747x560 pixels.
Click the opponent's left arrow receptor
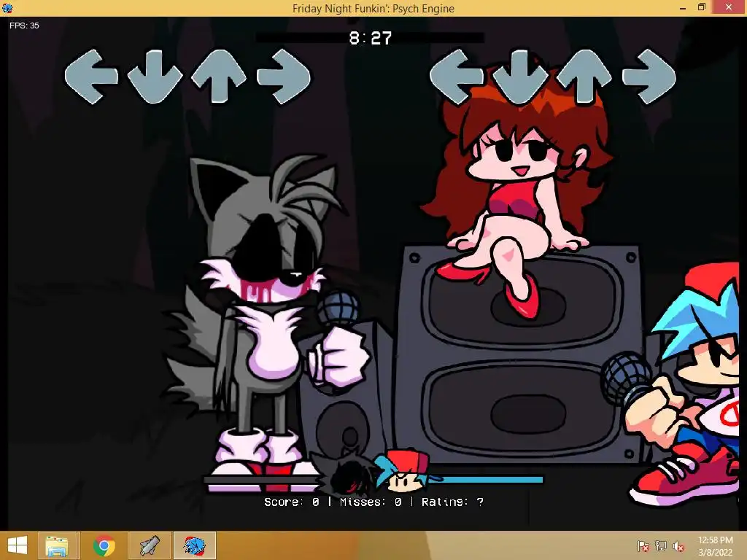click(91, 76)
